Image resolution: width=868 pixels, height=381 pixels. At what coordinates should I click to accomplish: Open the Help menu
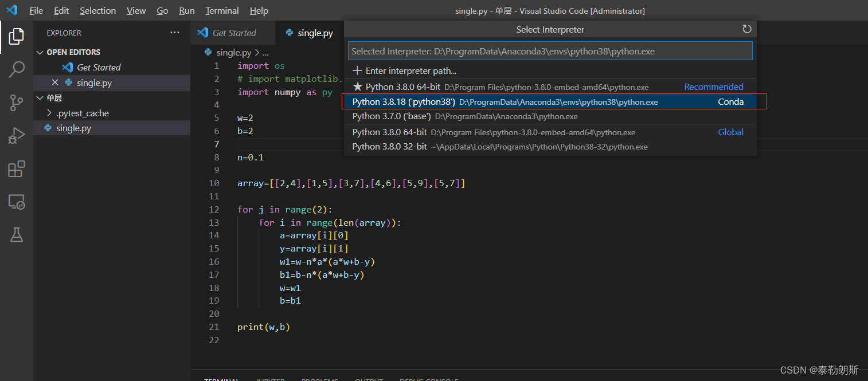259,11
